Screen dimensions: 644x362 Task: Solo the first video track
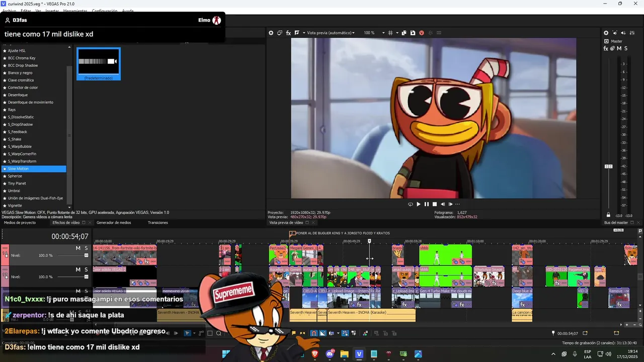click(86, 248)
